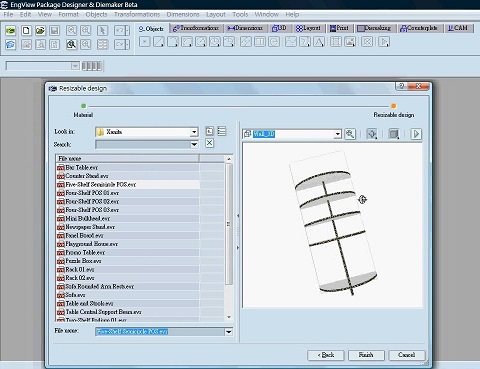Click the New document icon in toolbar
This screenshot has width=480, height=369.
26,31
